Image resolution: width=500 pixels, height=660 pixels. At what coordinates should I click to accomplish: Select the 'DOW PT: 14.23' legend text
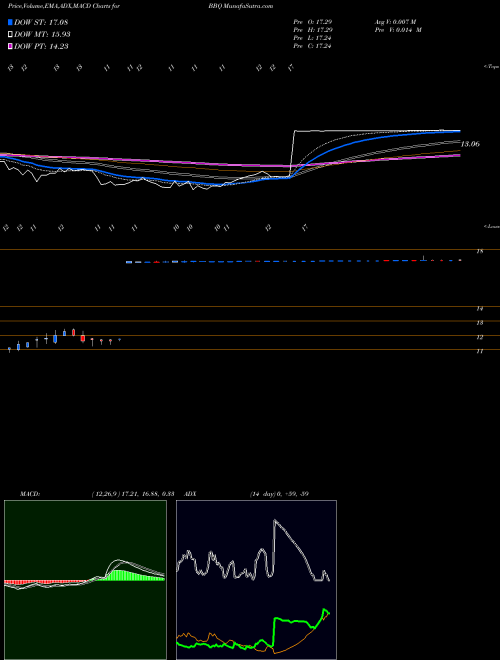point(41,46)
